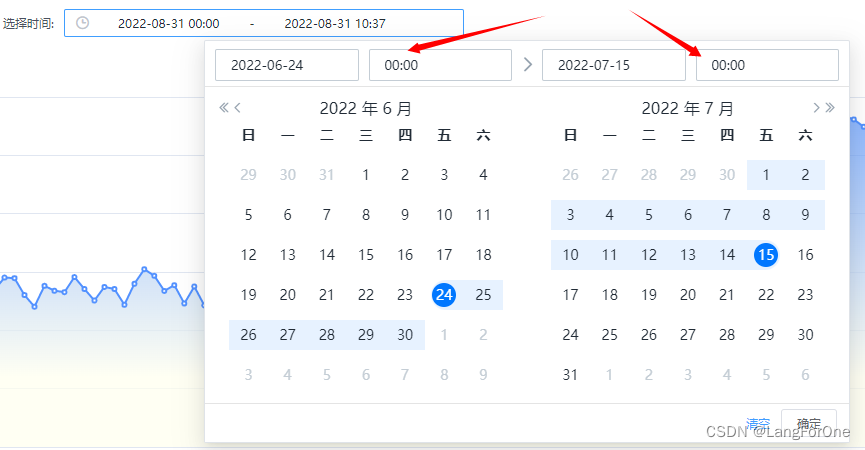
Task: Click the 清空 clear link
Action: click(x=757, y=424)
